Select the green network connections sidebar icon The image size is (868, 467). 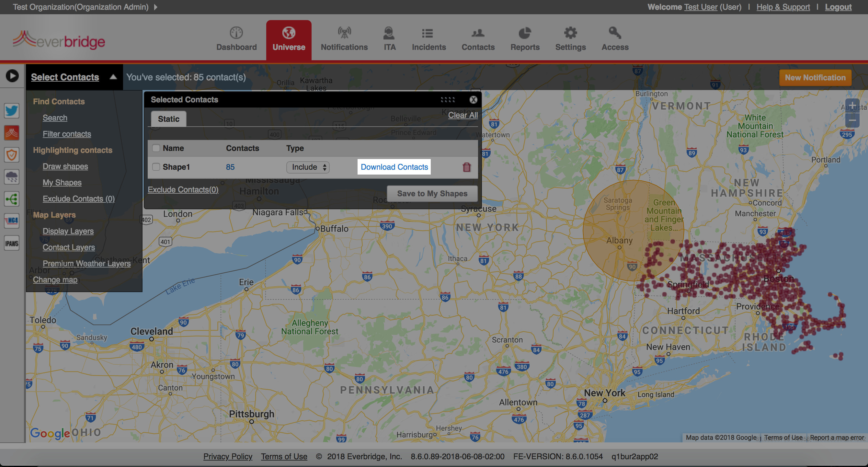pyautogui.click(x=11, y=199)
